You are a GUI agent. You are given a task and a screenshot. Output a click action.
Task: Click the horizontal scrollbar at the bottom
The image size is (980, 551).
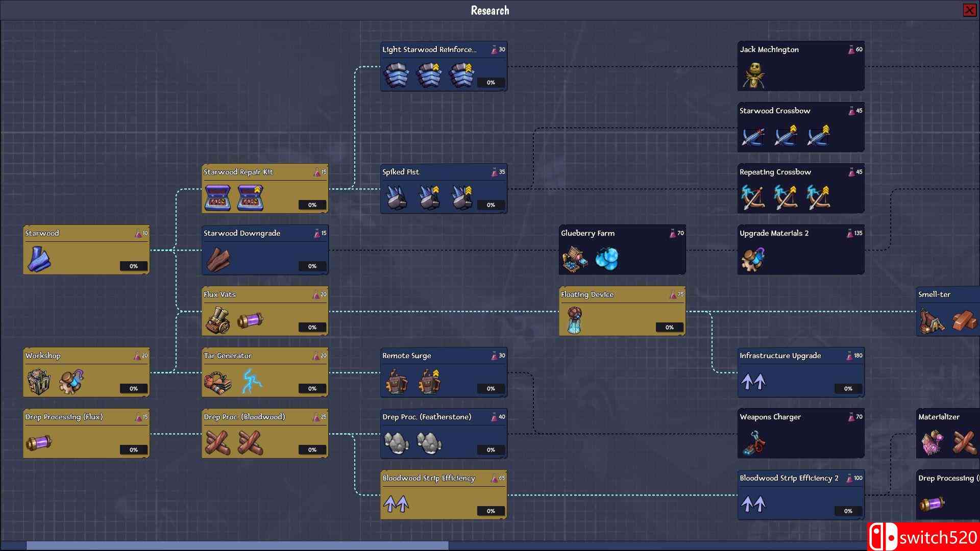tap(237, 545)
